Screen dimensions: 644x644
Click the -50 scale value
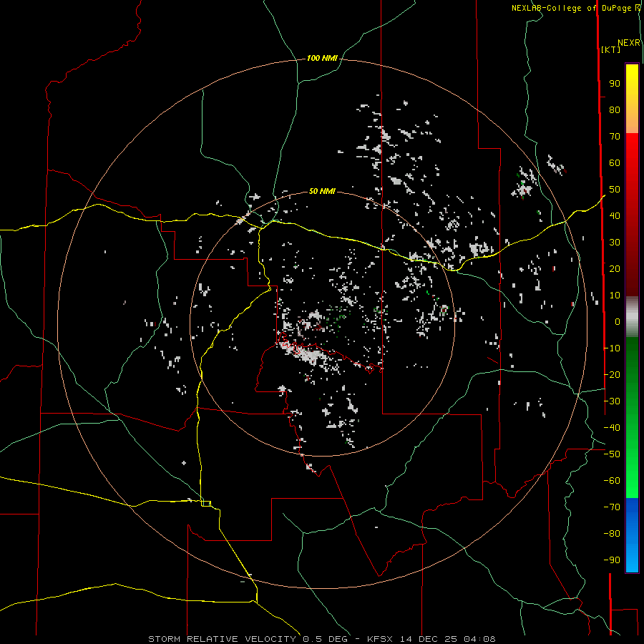coord(612,454)
